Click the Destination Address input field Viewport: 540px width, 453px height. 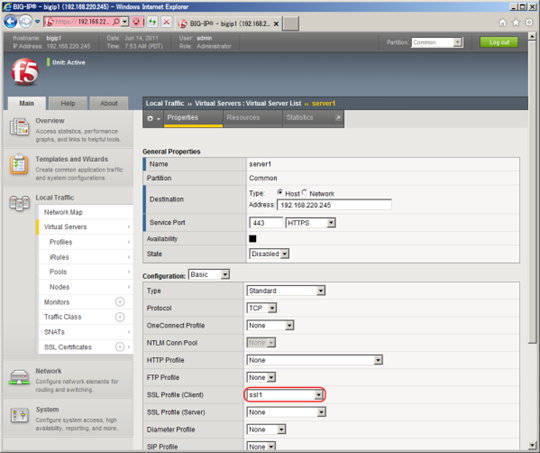[x=334, y=205]
